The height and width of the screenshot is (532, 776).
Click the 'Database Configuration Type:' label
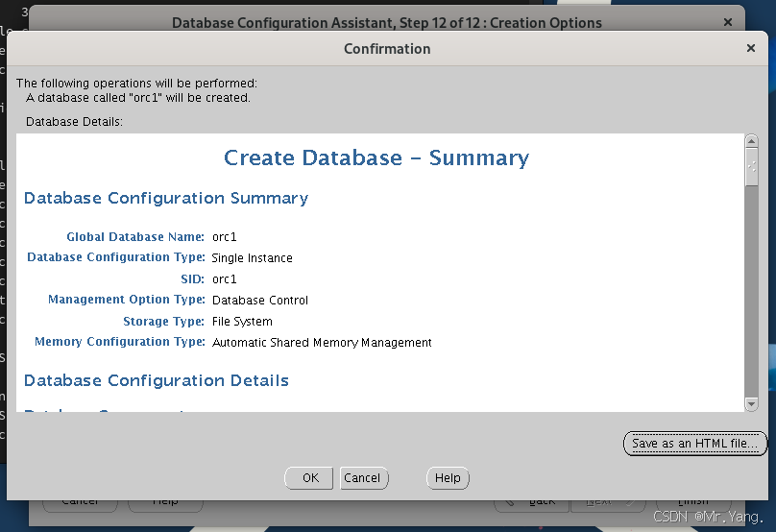click(116, 257)
